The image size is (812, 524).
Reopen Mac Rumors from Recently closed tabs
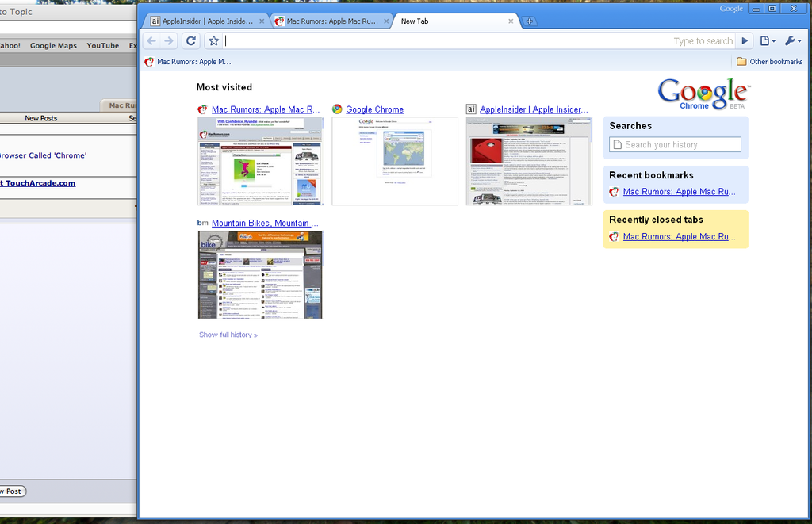[x=679, y=236]
